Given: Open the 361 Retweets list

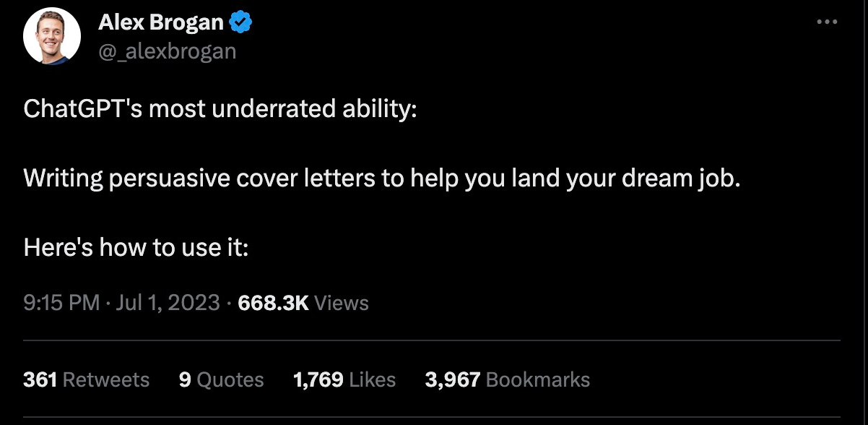Looking at the screenshot, I should [86, 379].
